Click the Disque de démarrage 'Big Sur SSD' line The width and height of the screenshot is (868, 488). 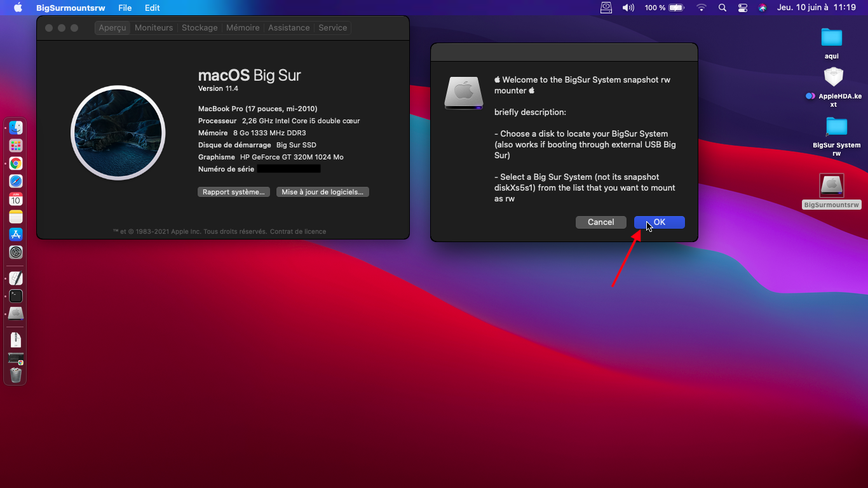(x=257, y=145)
